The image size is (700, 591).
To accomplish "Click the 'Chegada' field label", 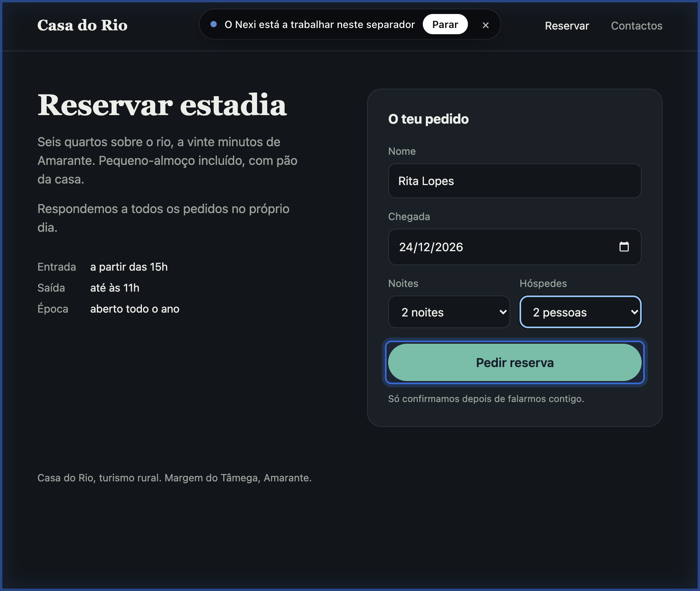I will point(409,217).
